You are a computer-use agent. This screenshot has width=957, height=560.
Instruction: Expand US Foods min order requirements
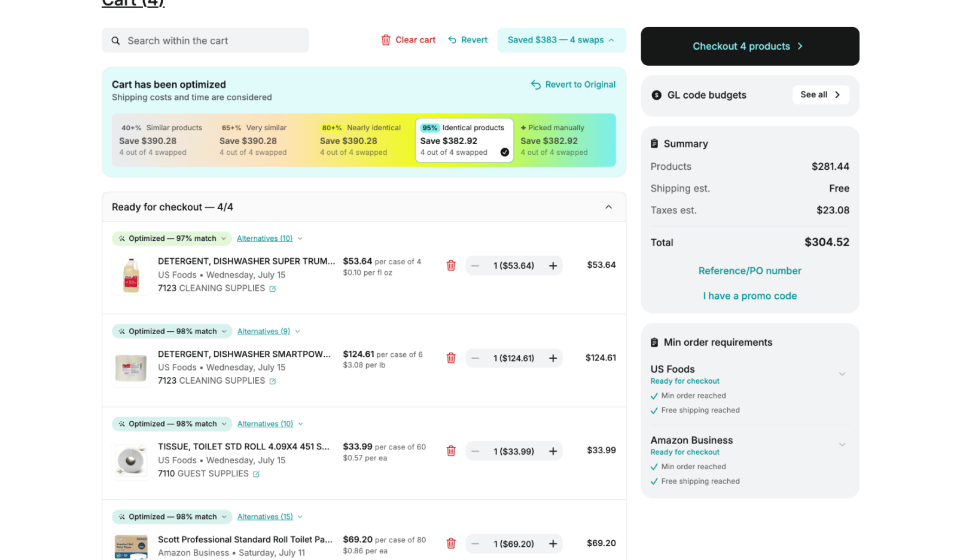pyautogui.click(x=842, y=374)
